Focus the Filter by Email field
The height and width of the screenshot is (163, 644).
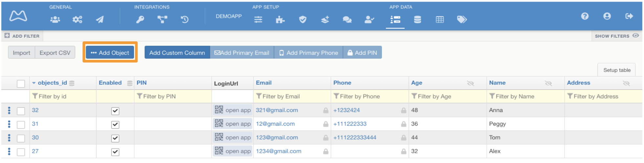(x=292, y=96)
